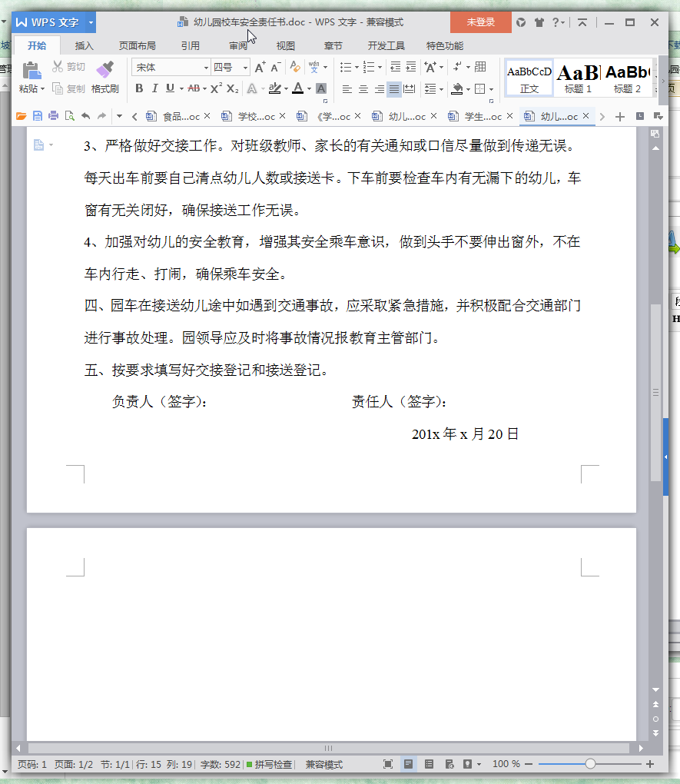
Task: Click the vertical scrollbar thumb
Action: 655,393
